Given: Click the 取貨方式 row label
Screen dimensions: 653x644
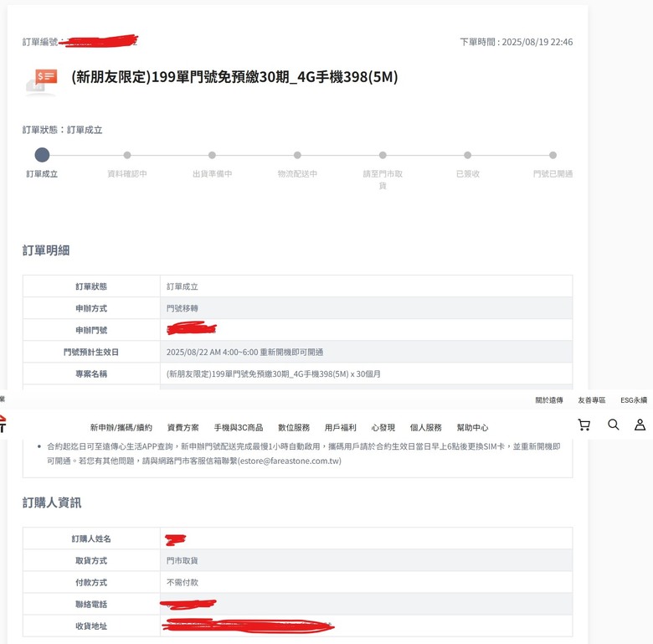Looking at the screenshot, I should click(91, 560).
